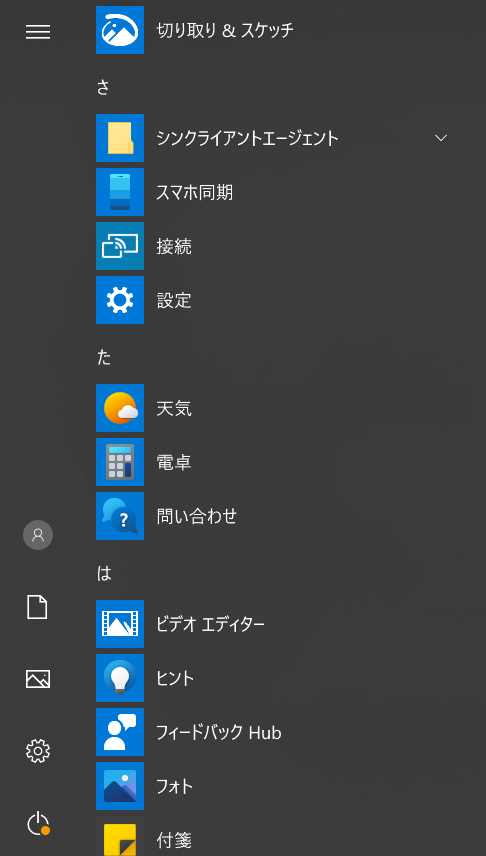Open the user account icon in sidebar

click(x=38, y=535)
